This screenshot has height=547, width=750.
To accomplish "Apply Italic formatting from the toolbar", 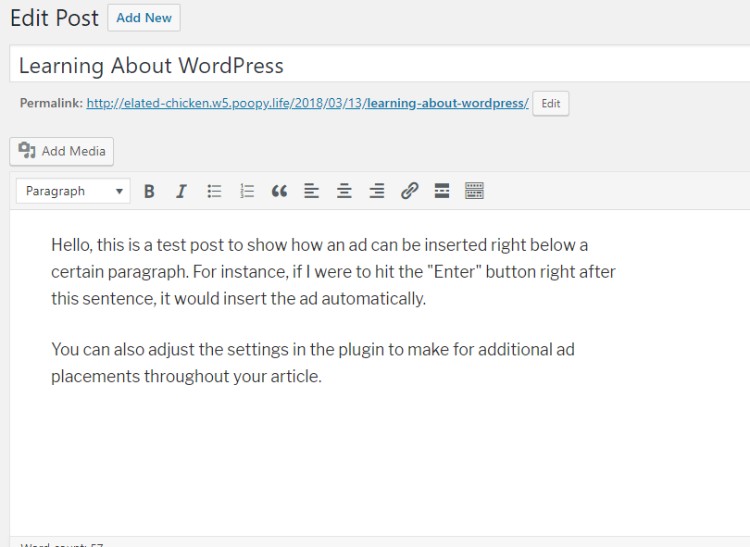I will (x=181, y=191).
